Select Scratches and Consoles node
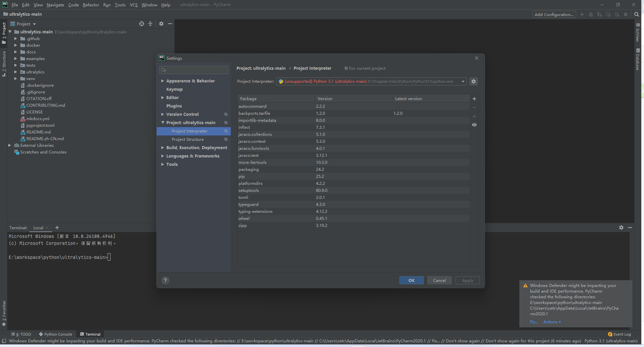Screen dimensions: 644x347 43,152
